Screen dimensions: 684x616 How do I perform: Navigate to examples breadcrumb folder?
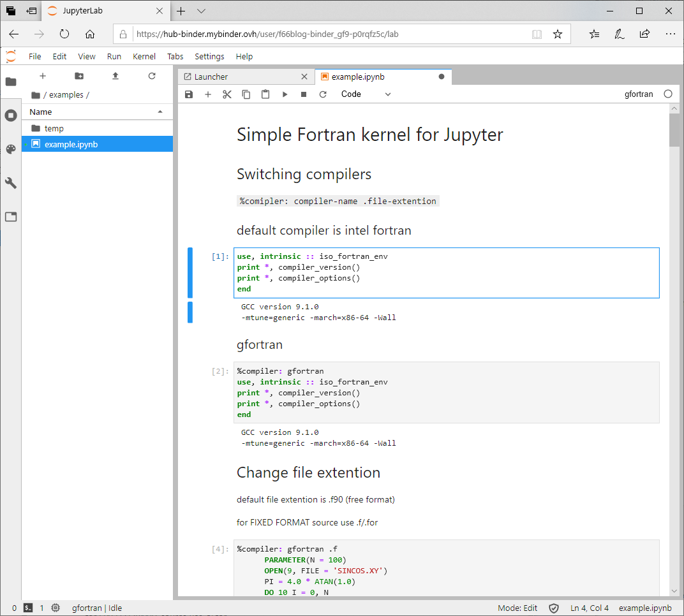(66, 94)
